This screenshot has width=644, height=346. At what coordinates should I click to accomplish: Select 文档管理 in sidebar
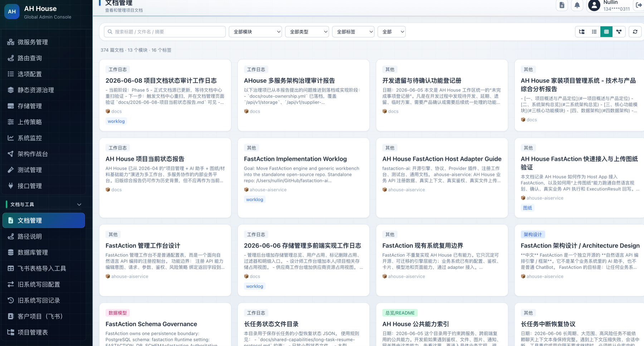coord(44,220)
